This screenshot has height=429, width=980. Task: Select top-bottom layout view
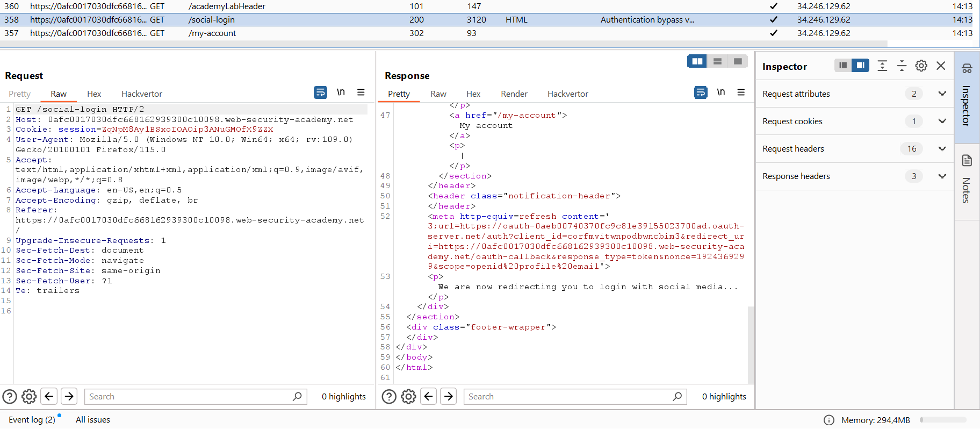click(717, 61)
